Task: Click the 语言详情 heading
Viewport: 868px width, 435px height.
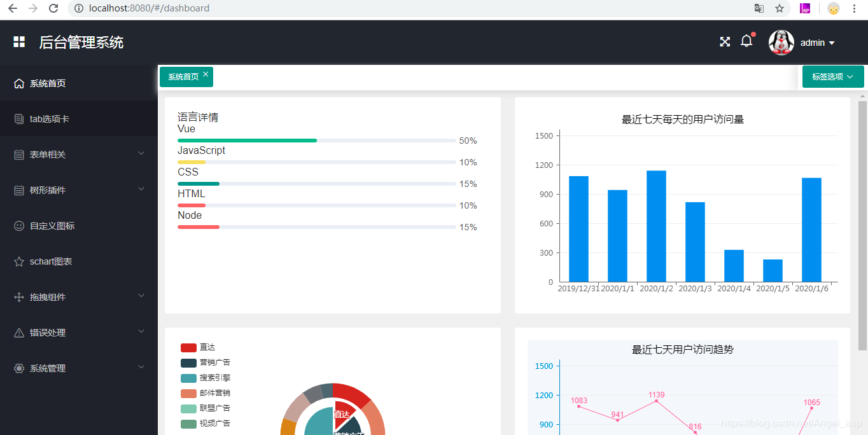Action: 198,118
